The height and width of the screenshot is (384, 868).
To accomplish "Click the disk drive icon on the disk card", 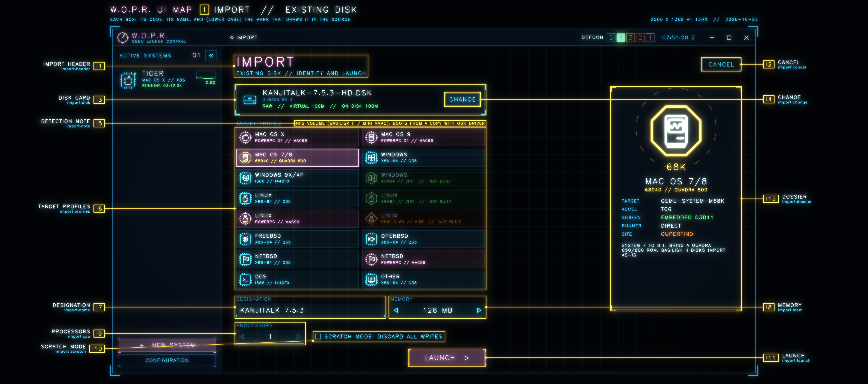I will (250, 99).
